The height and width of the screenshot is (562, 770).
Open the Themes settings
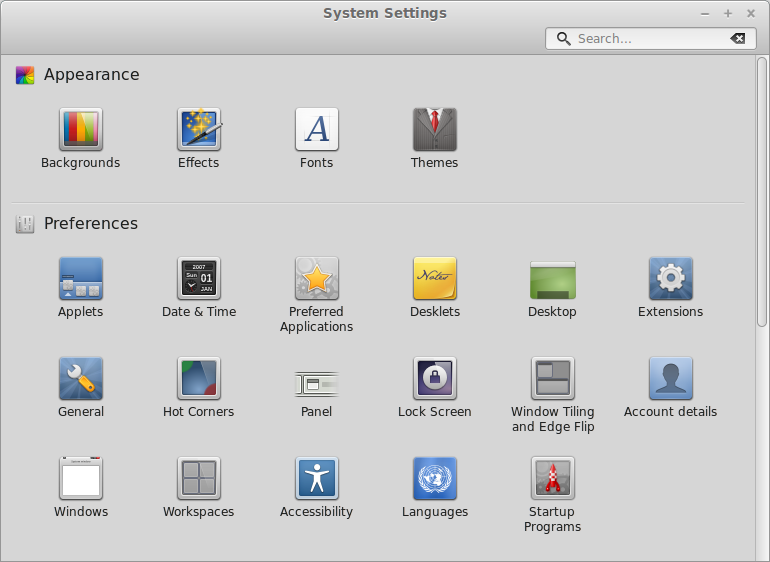click(x=434, y=130)
